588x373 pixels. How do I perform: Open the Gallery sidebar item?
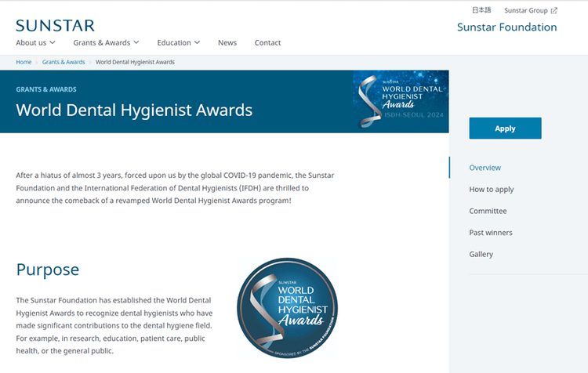(x=481, y=254)
